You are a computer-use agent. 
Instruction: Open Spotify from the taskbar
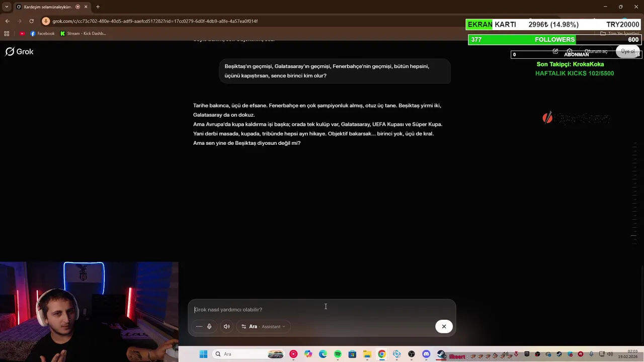tap(338, 354)
